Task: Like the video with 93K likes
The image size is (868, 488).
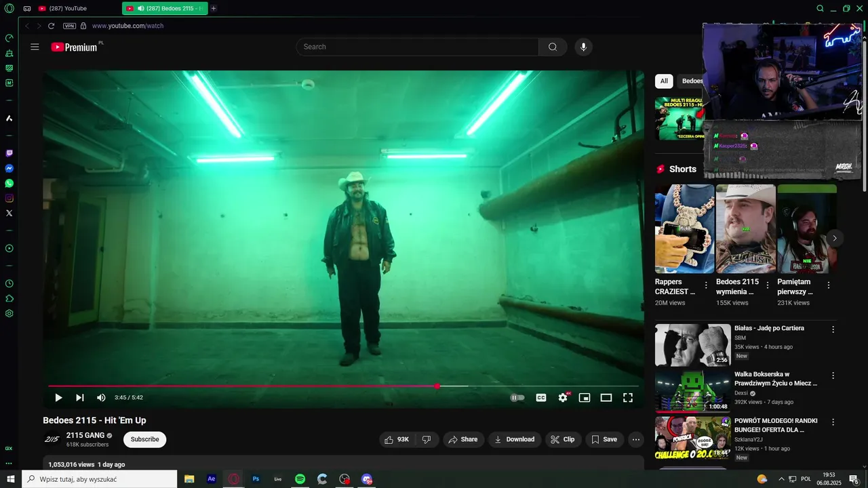Action: pyautogui.click(x=397, y=440)
